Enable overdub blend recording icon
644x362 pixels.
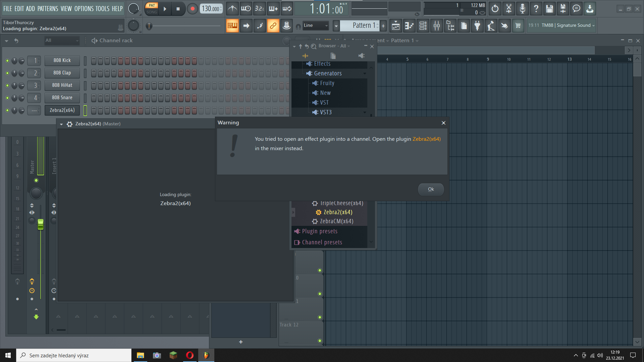click(x=273, y=9)
